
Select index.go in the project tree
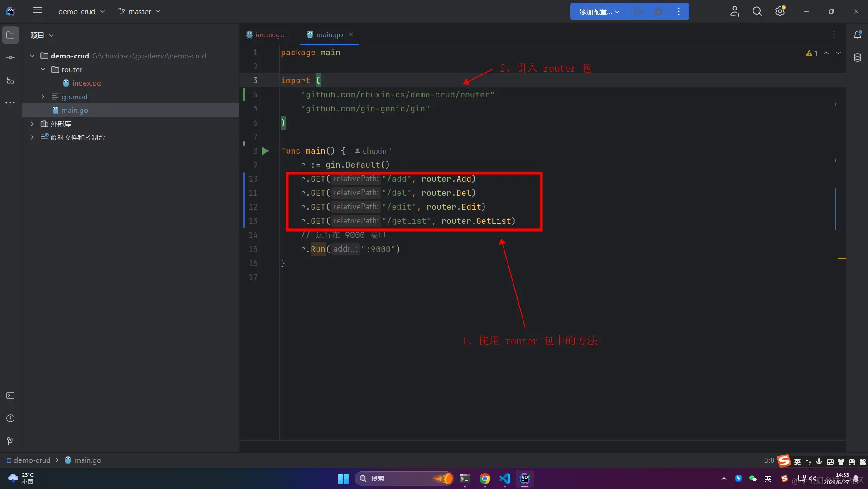tap(86, 83)
